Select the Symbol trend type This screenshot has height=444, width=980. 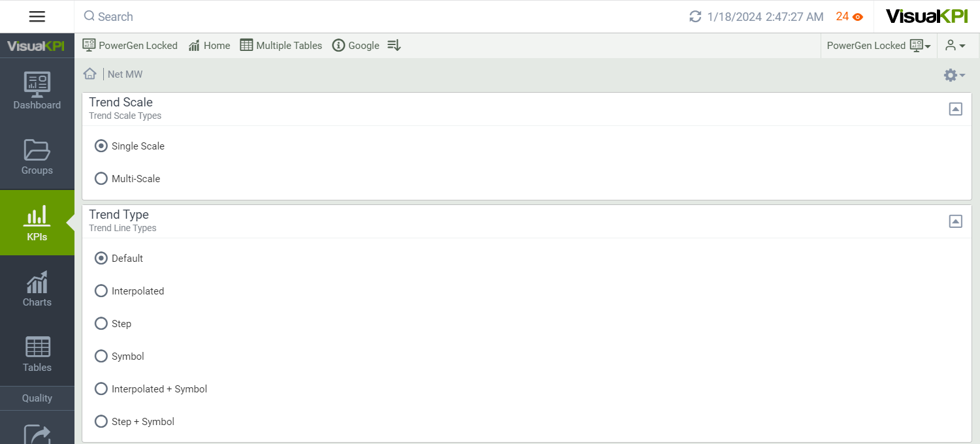(101, 356)
